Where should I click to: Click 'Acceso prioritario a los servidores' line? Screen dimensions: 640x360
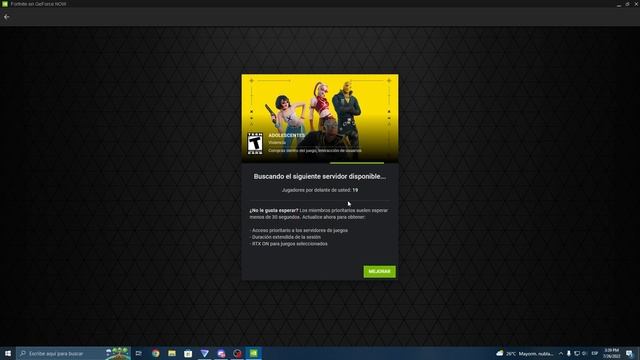click(299, 230)
